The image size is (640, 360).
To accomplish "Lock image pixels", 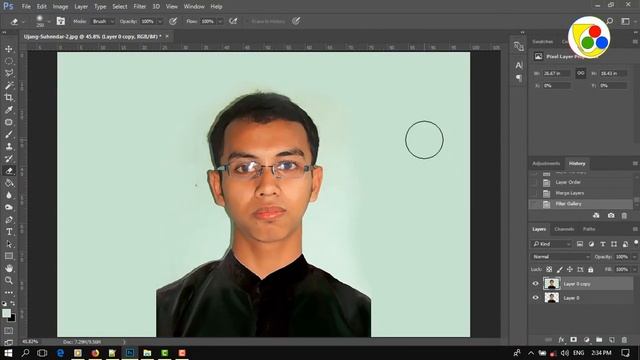I will coord(560,269).
